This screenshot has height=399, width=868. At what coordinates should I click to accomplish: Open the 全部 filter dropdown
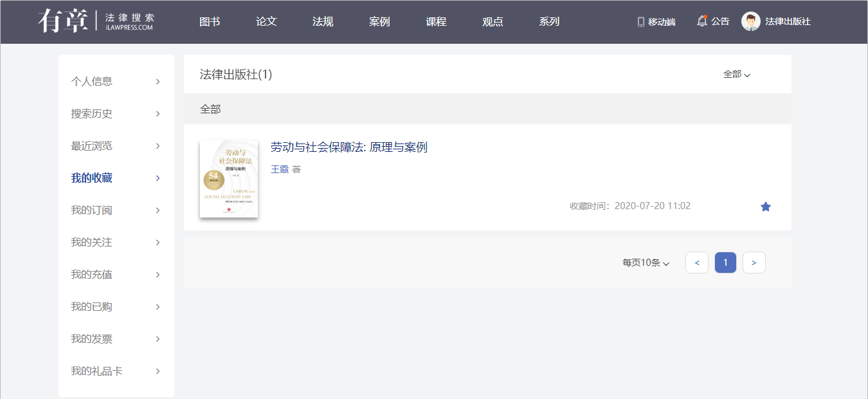(x=736, y=75)
